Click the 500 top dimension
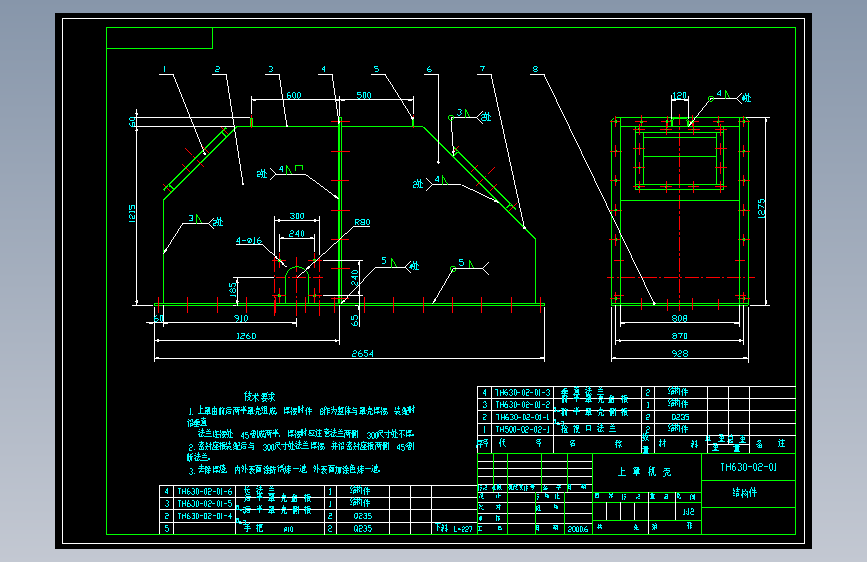 [364, 95]
